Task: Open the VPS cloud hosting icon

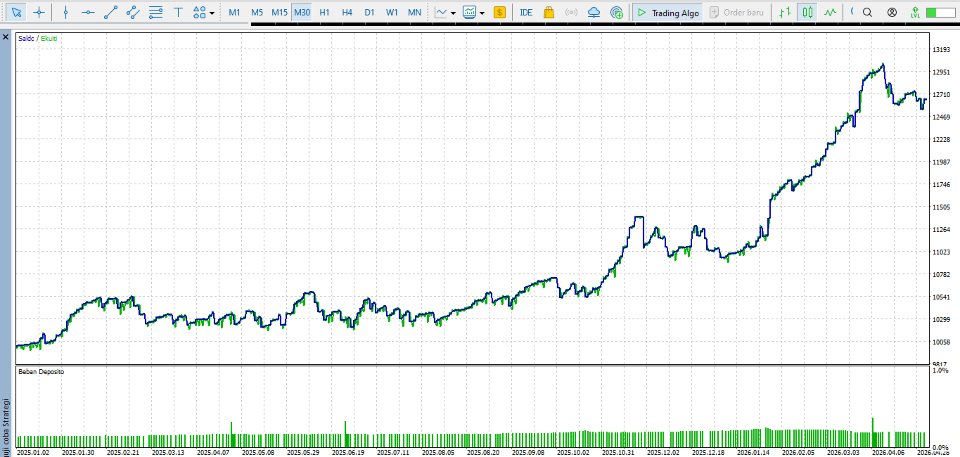Action: click(x=593, y=12)
